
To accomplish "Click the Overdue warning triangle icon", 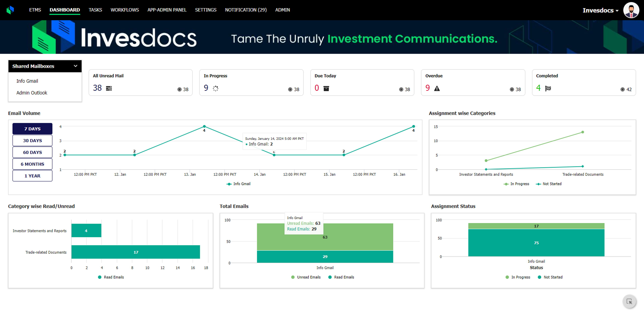I will (437, 88).
